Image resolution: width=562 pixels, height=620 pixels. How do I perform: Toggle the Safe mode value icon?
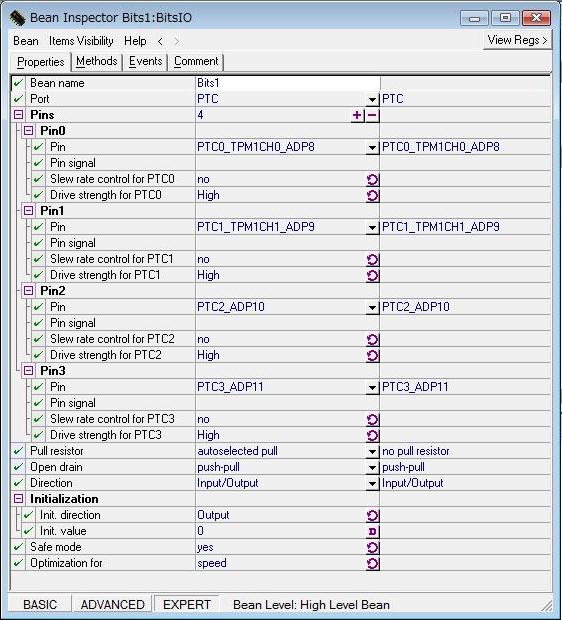point(372,547)
